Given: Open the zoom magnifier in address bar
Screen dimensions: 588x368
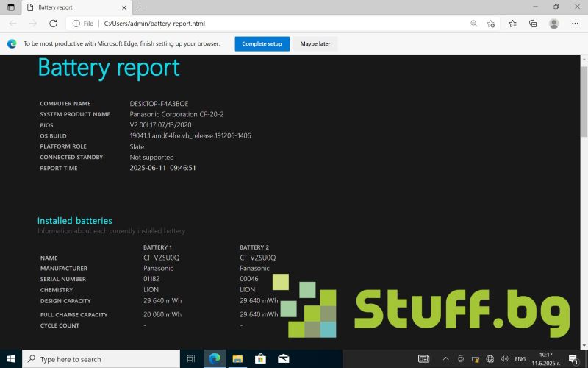Looking at the screenshot, I should pyautogui.click(x=474, y=24).
